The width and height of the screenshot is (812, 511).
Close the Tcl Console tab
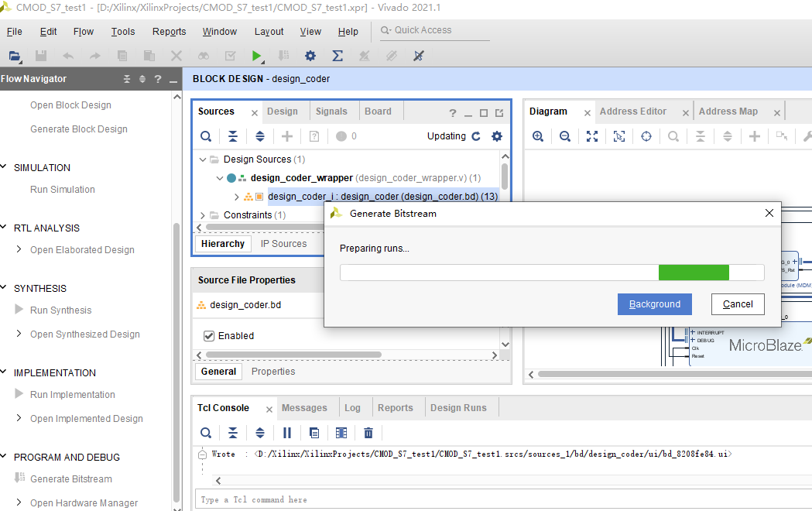point(269,410)
